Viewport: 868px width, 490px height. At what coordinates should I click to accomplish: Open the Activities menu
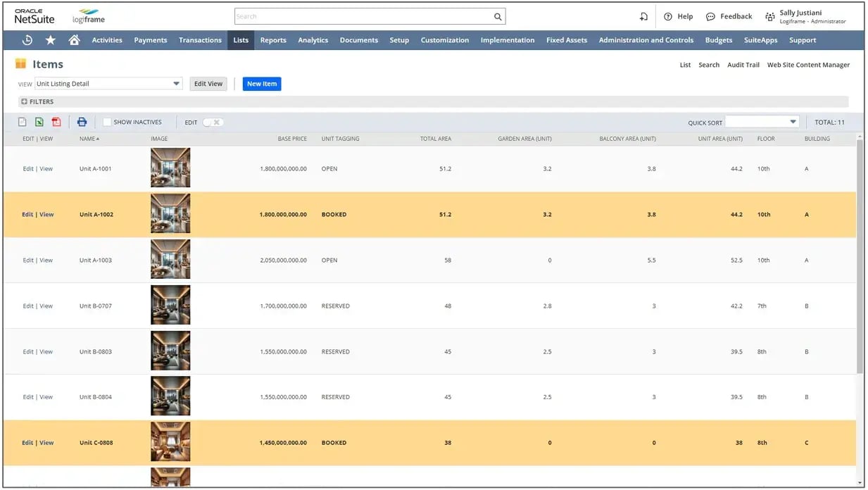(107, 40)
